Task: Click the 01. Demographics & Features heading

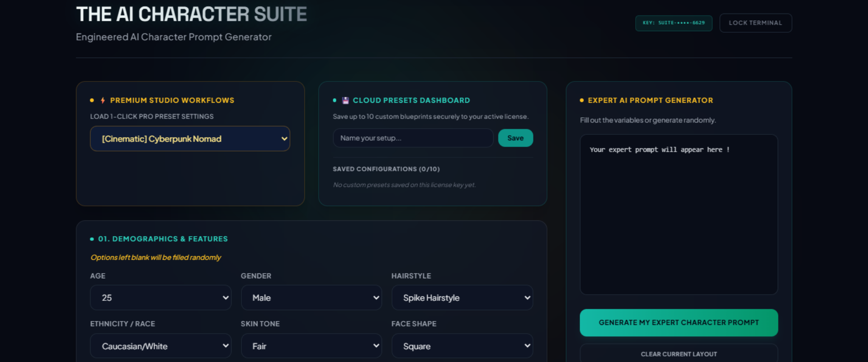Action: pos(163,239)
